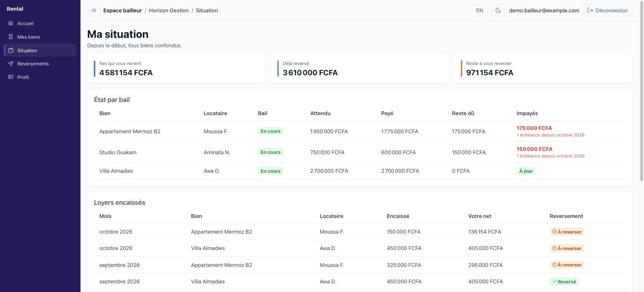Select the Studio Ouakam lease row name

tap(118, 153)
